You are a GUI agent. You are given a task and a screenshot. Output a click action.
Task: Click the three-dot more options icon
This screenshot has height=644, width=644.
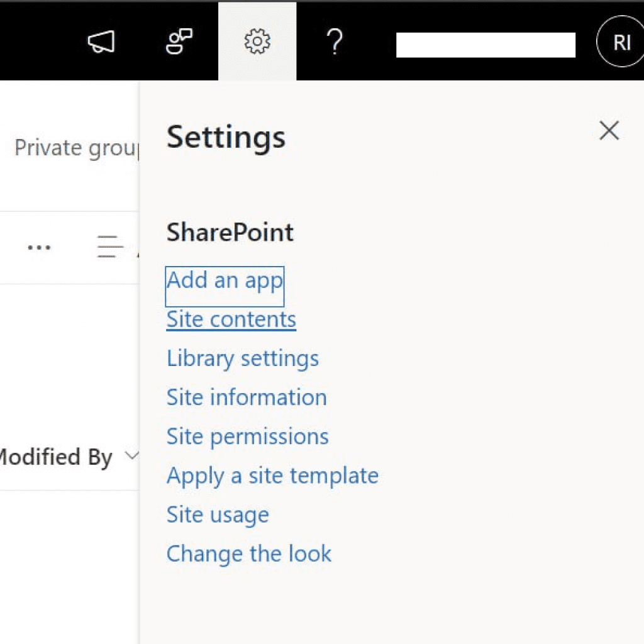(x=39, y=247)
